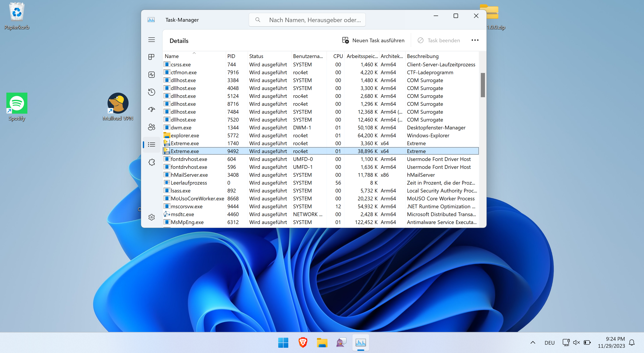Open Processes page in Task Manager sidebar

point(151,57)
